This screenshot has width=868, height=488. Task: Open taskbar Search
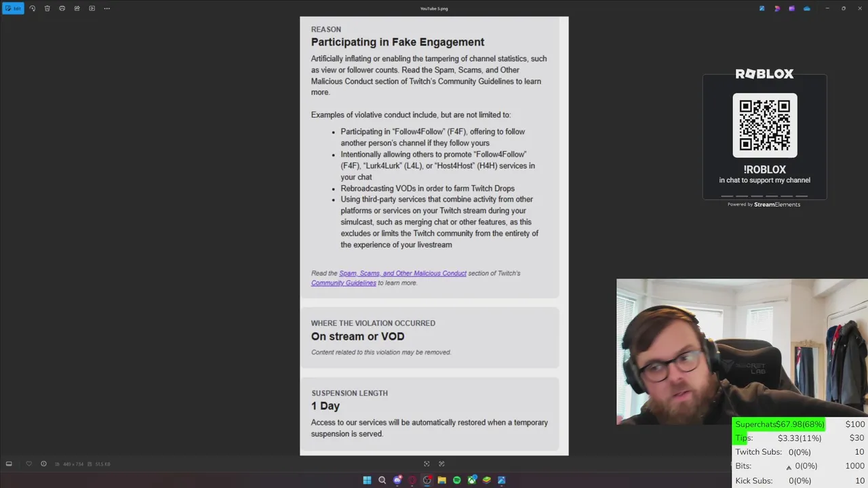(x=382, y=480)
